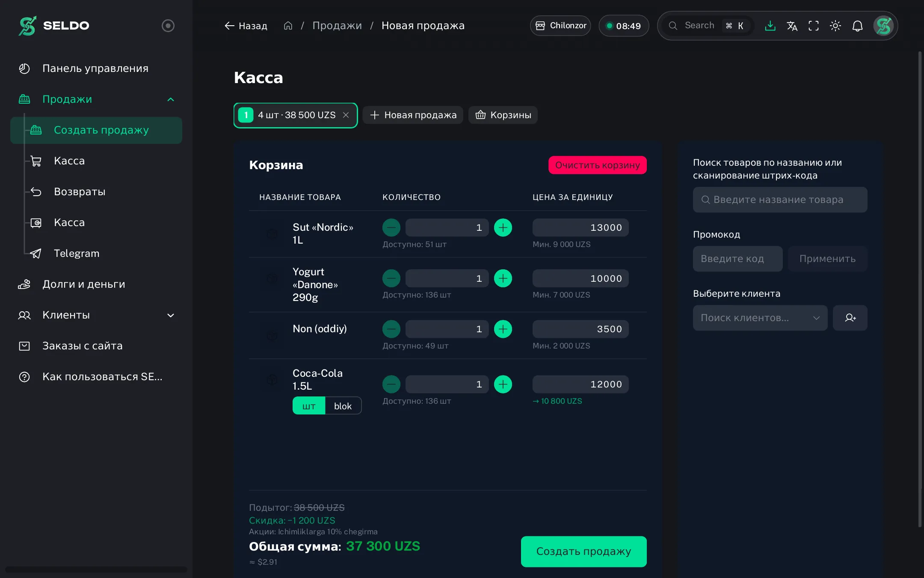924x578 pixels.
Task: Open the Поиск клиентов dropdown
Action: (x=760, y=318)
